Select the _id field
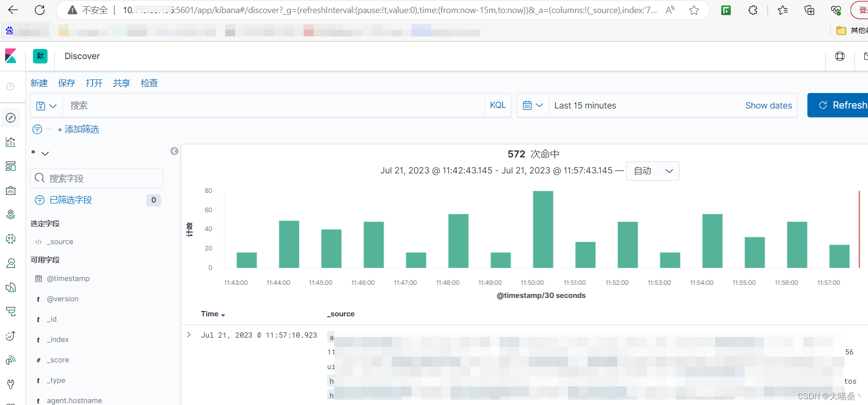The height and width of the screenshot is (405, 868). point(52,319)
